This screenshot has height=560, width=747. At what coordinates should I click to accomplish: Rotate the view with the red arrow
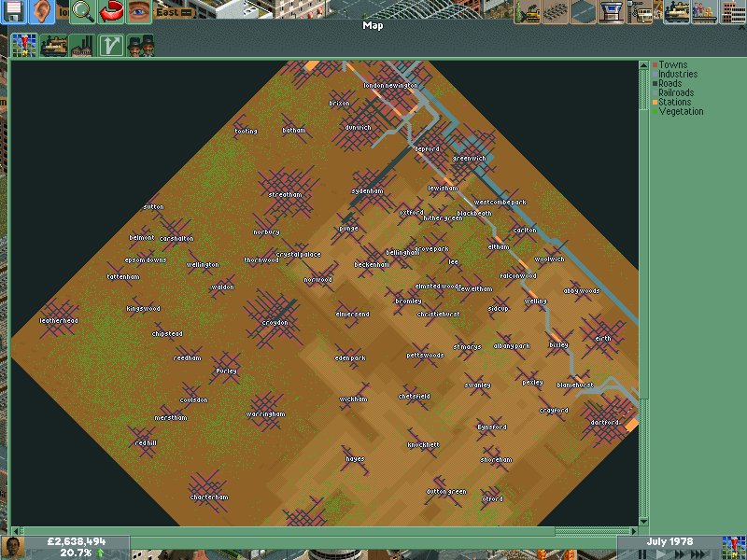tap(110, 11)
